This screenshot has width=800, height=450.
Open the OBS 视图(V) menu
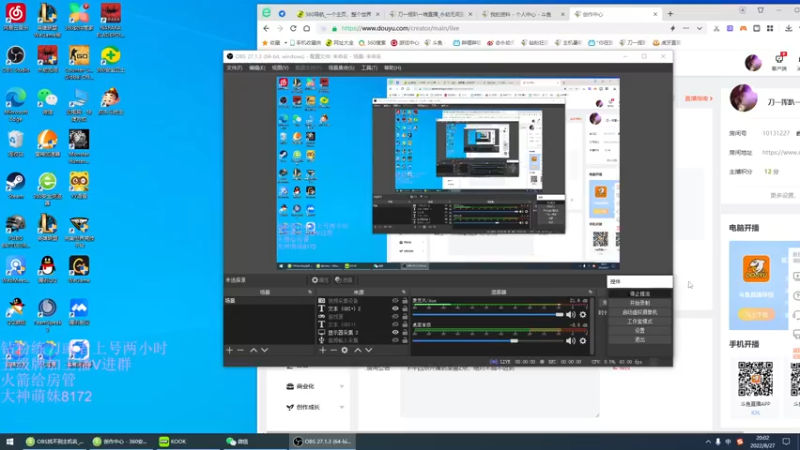280,68
